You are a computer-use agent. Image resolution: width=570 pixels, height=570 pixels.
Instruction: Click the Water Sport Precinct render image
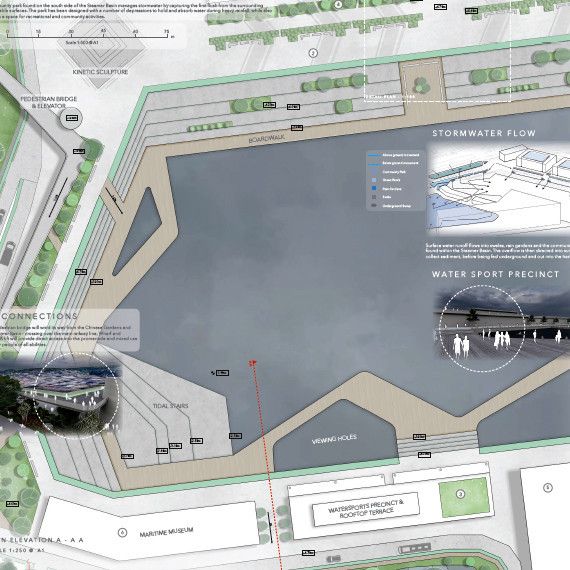[502, 324]
